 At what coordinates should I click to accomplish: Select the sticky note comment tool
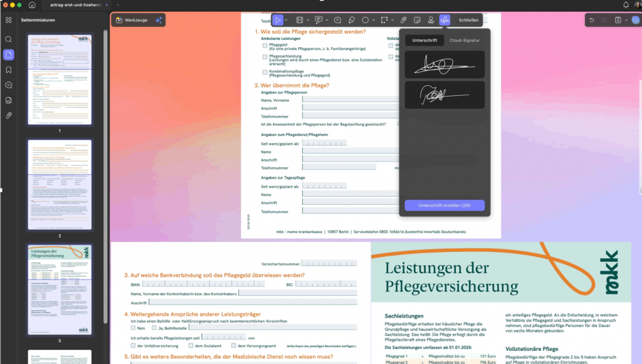pos(337,20)
